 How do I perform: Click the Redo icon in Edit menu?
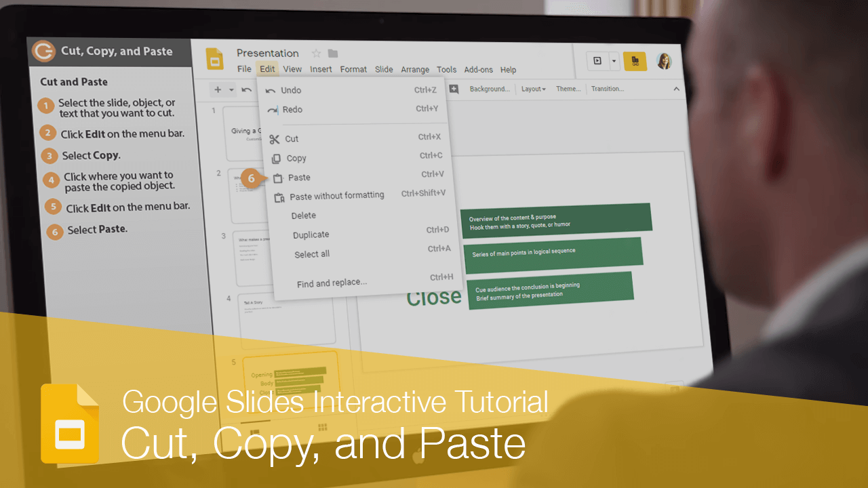click(x=271, y=109)
